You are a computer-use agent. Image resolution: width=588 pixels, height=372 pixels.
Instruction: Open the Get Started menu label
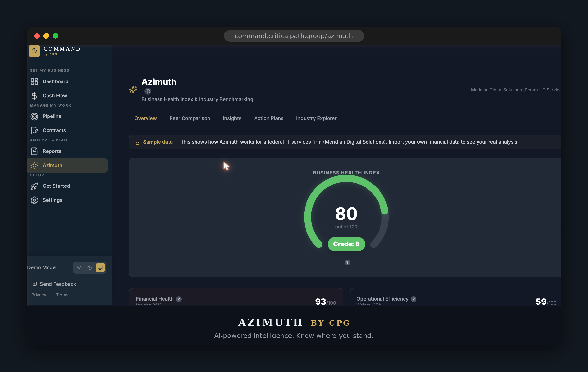point(56,186)
